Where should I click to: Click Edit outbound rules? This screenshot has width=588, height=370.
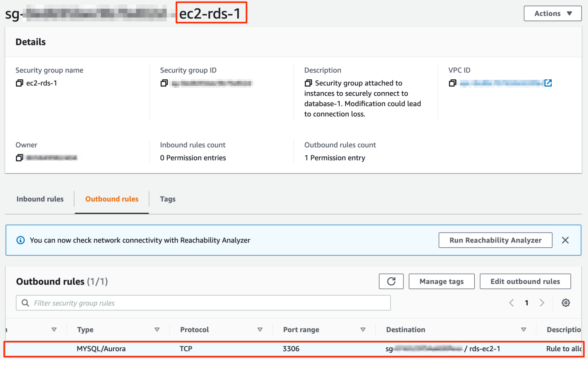tap(525, 281)
